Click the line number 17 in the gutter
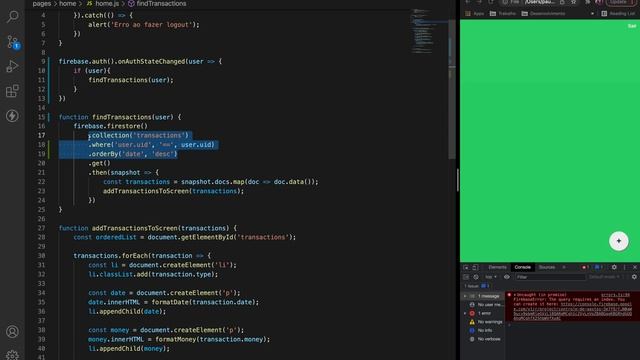The image size is (640, 360). pos(42,136)
